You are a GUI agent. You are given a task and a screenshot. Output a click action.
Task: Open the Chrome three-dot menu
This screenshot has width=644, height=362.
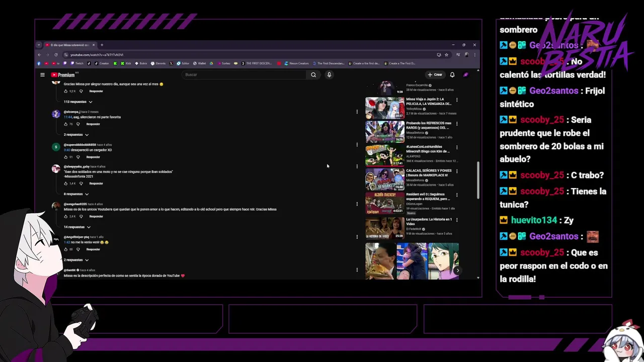click(474, 55)
